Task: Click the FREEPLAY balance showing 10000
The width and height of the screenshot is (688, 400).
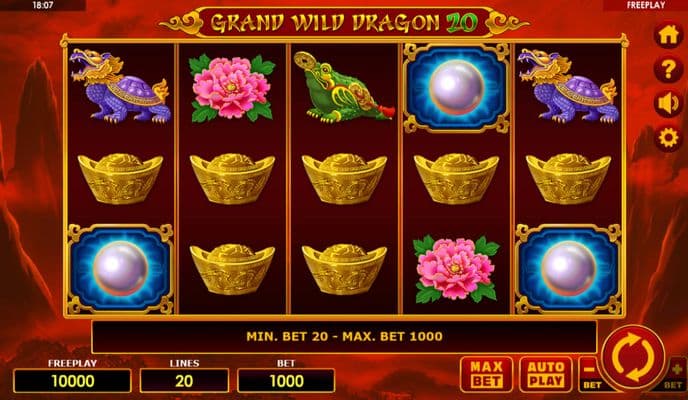Action: coord(72,381)
